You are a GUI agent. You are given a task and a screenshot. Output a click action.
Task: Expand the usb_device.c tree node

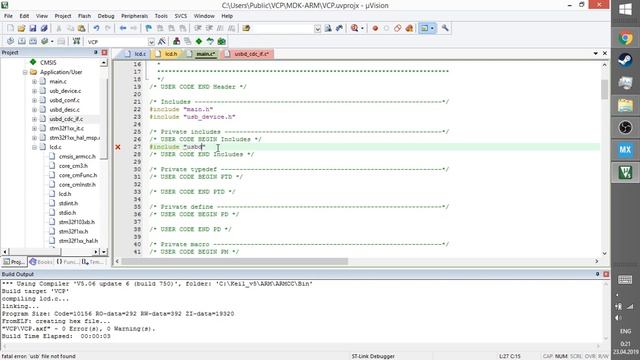click(x=34, y=91)
